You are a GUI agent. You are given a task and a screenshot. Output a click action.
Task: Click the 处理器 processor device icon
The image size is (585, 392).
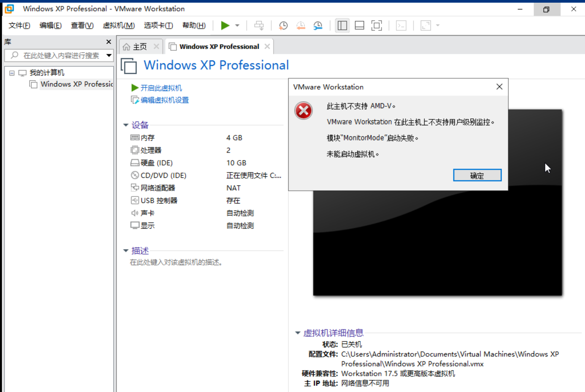pos(135,150)
